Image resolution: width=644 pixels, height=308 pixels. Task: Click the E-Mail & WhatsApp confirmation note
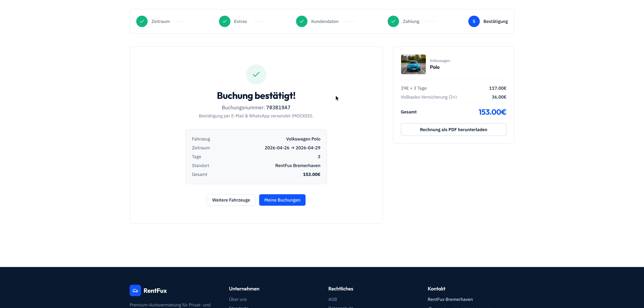tap(256, 116)
